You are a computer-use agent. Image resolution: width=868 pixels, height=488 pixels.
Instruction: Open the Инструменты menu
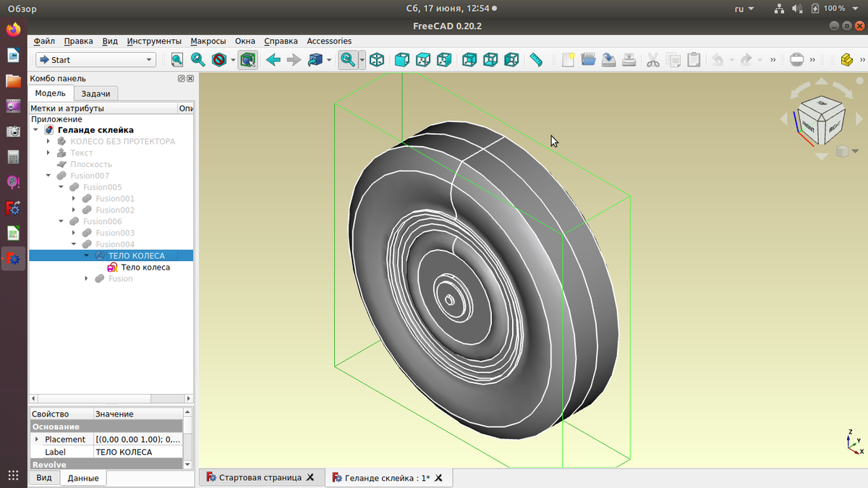[154, 41]
